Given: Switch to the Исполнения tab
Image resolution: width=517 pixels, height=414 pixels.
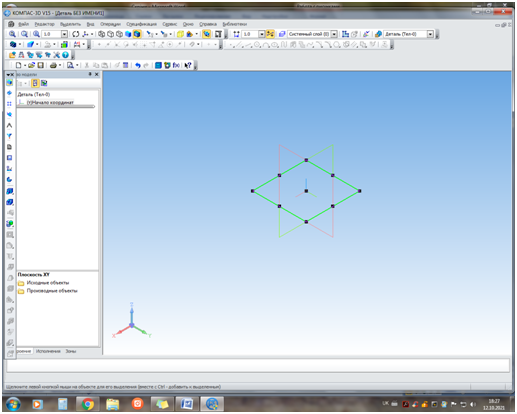Looking at the screenshot, I should click(x=48, y=351).
